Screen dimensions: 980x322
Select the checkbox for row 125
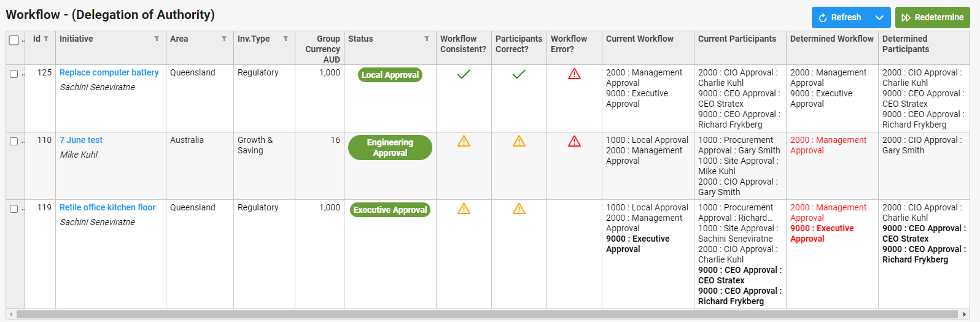click(14, 74)
